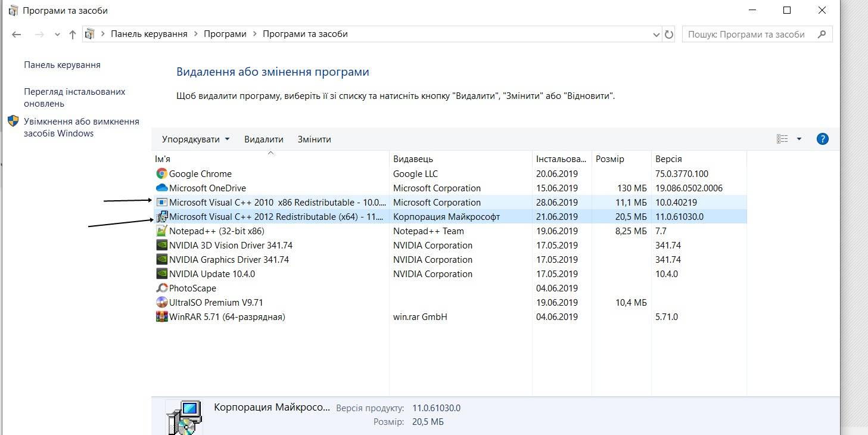Expand chevron after Панель керування breadcrumb

(x=195, y=35)
